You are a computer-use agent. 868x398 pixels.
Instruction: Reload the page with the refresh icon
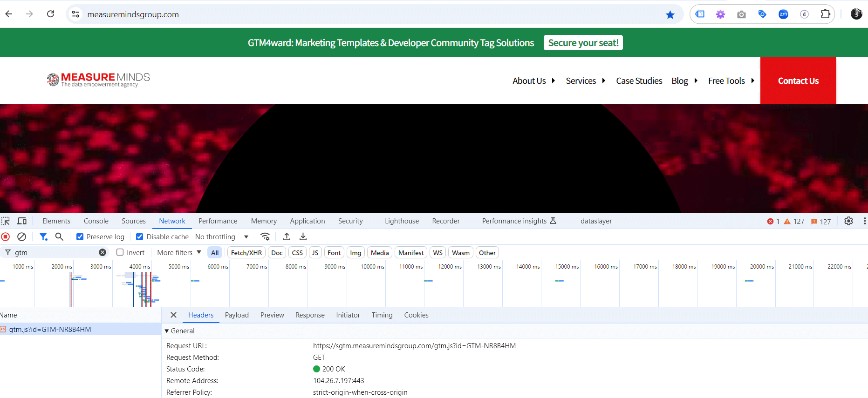click(x=50, y=14)
